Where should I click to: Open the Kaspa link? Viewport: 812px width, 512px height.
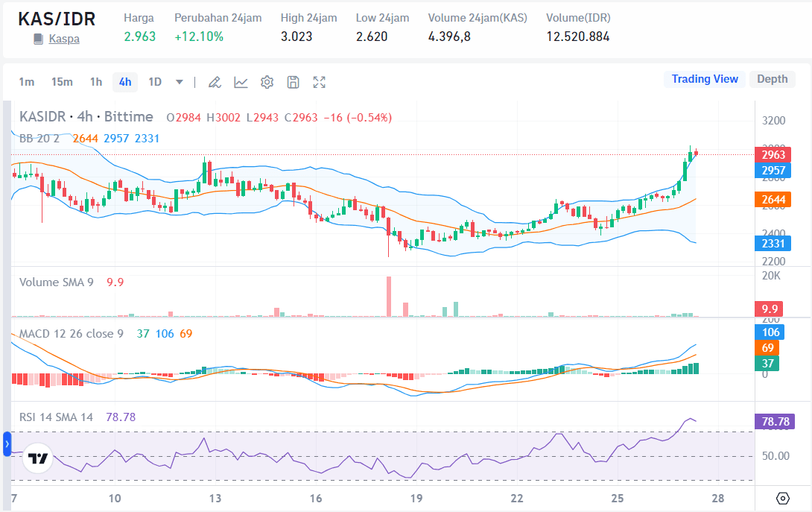tap(55, 38)
